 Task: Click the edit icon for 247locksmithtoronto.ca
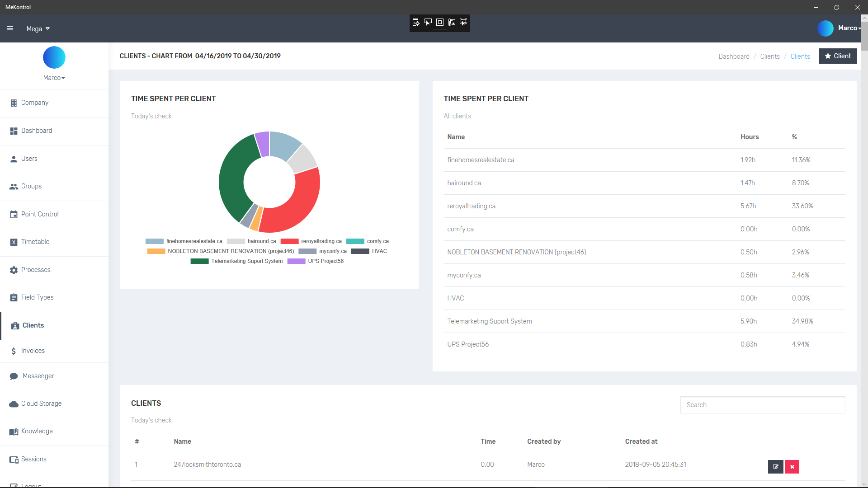tap(775, 467)
